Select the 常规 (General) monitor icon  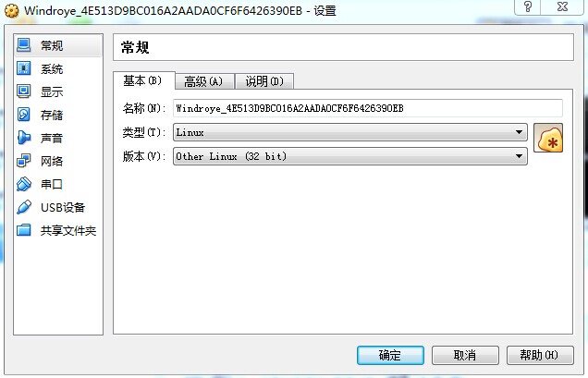[24, 45]
